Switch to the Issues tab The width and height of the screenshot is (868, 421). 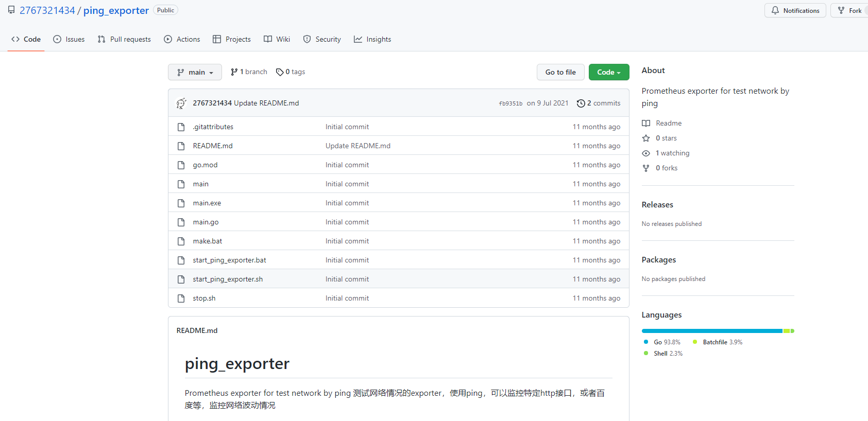click(x=69, y=39)
